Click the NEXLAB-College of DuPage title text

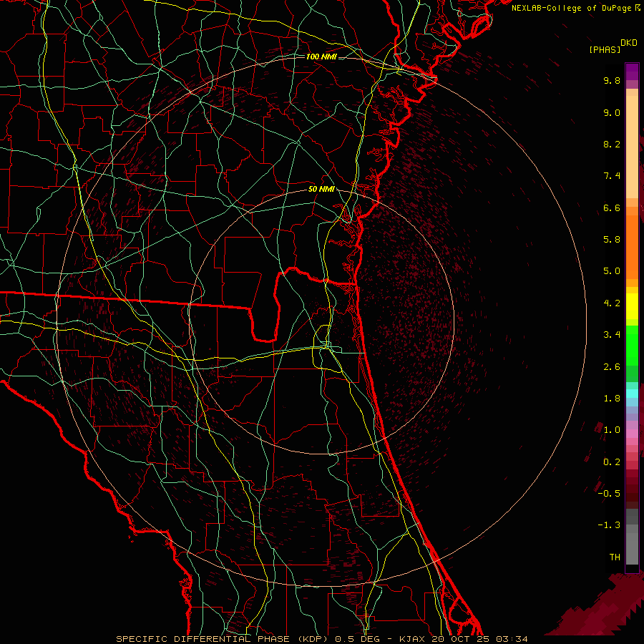point(572,7)
